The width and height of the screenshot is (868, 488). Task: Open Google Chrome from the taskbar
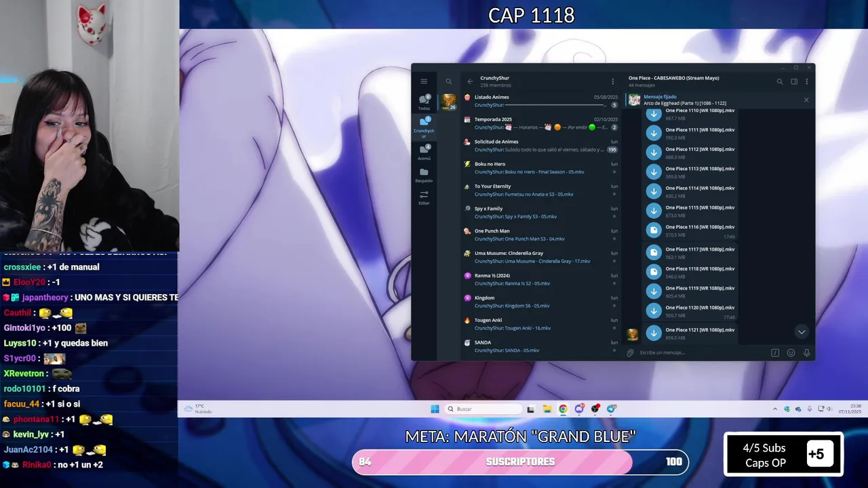coord(563,409)
